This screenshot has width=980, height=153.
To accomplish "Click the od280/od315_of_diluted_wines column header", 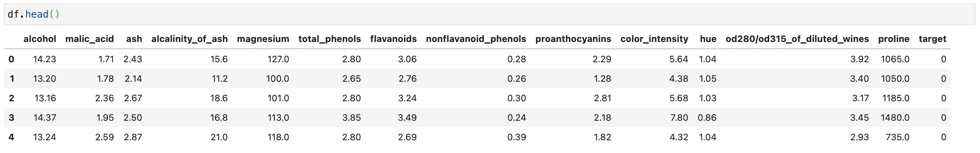I will [x=797, y=39].
